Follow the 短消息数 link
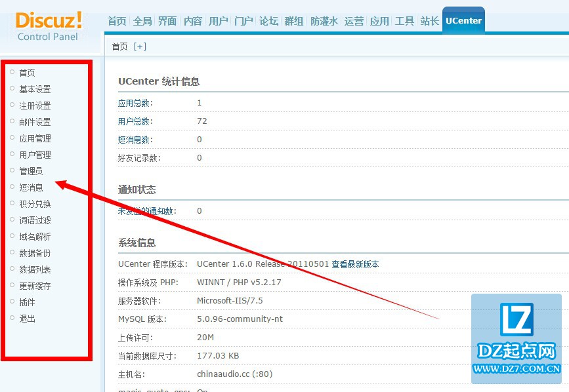The height and width of the screenshot is (392, 569). (135, 140)
